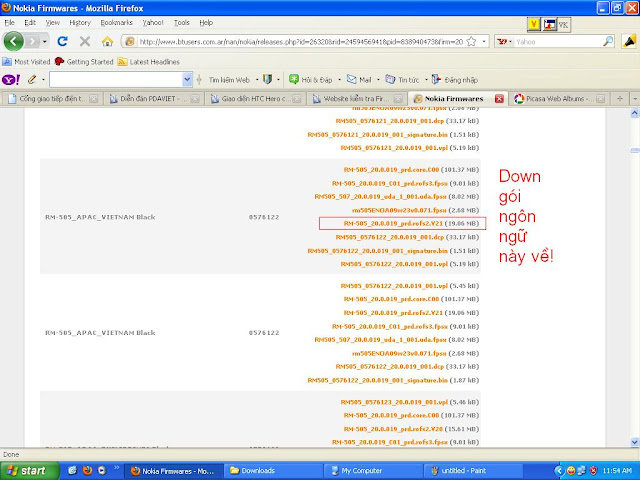The height and width of the screenshot is (480, 640).
Task: Switch to the Diễn đàn PDAVIET tab
Action: [x=153, y=99]
